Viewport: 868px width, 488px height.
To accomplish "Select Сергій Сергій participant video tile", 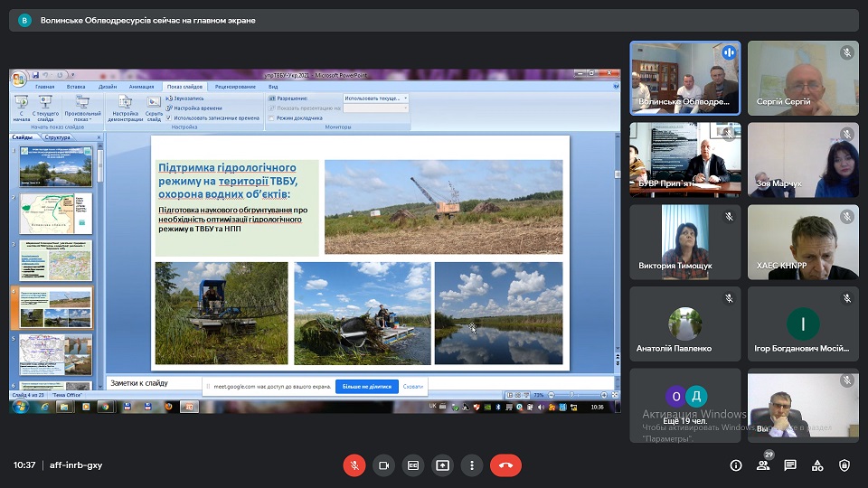I will (x=803, y=78).
